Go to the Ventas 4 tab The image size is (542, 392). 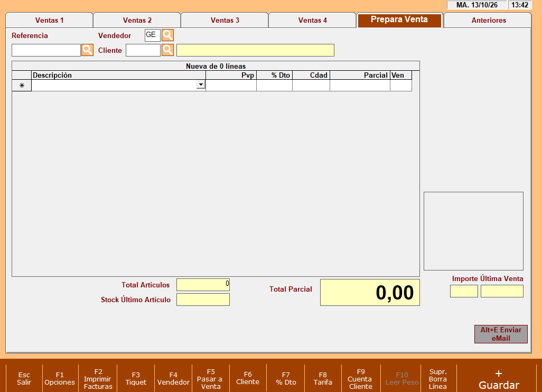tap(313, 20)
